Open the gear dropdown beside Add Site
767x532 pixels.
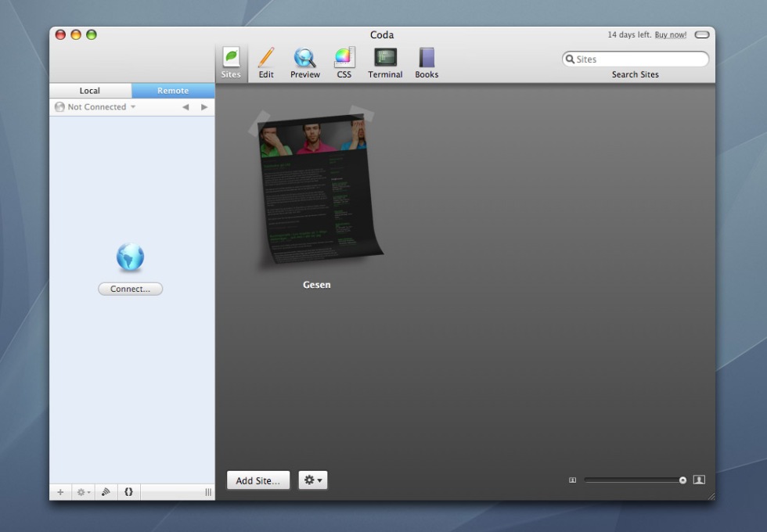(313, 480)
